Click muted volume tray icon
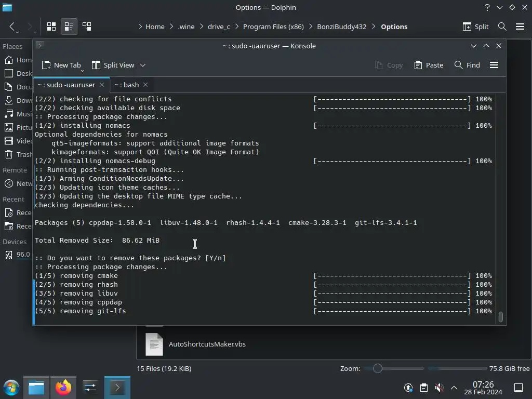This screenshot has width=532, height=399. pos(439,388)
